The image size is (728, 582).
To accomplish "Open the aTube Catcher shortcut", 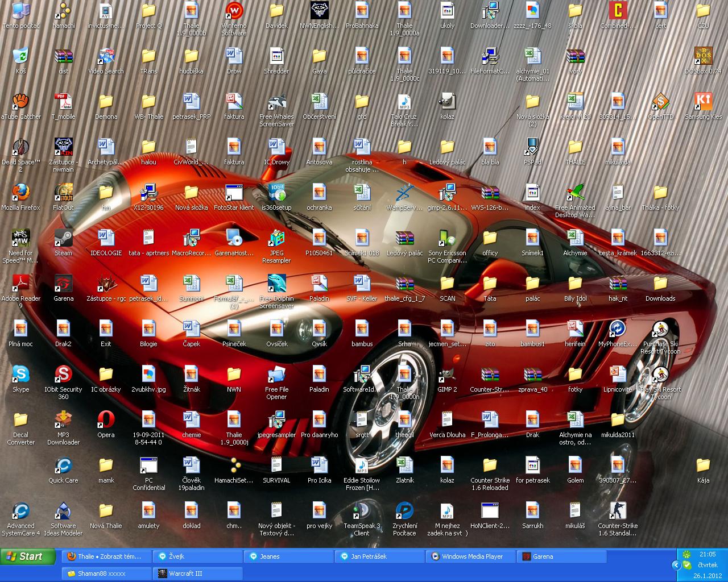I will coord(21,102).
